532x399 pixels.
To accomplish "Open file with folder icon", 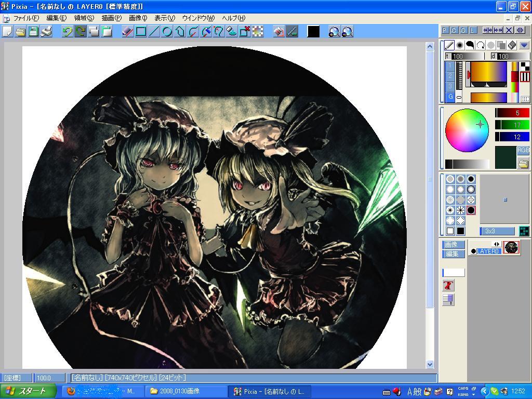I will [x=20, y=32].
